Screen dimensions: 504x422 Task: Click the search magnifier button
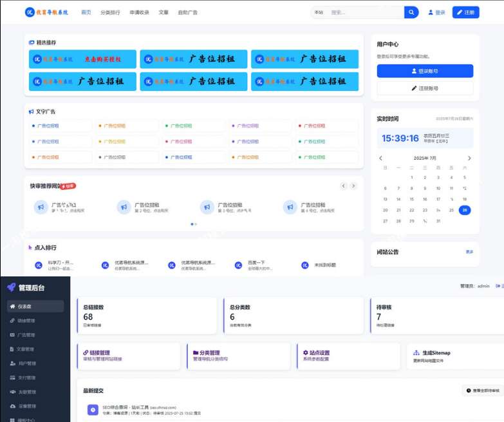tap(411, 12)
